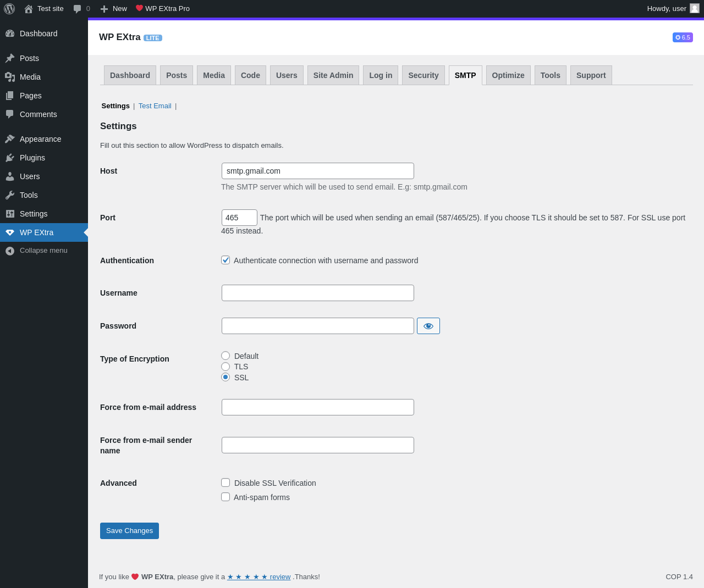This screenshot has width=704, height=588.
Task: Switch to the Media plugin tab
Action: coord(214,75)
